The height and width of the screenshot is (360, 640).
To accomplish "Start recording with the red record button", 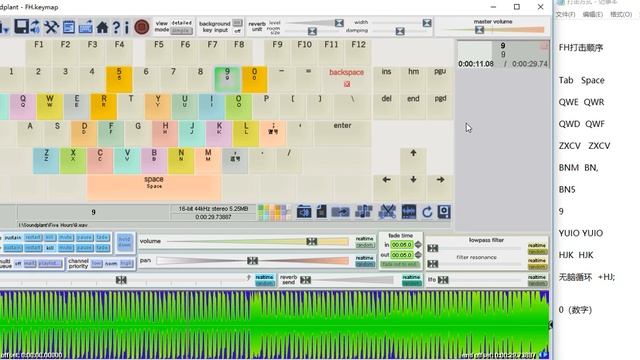I will click(142, 27).
